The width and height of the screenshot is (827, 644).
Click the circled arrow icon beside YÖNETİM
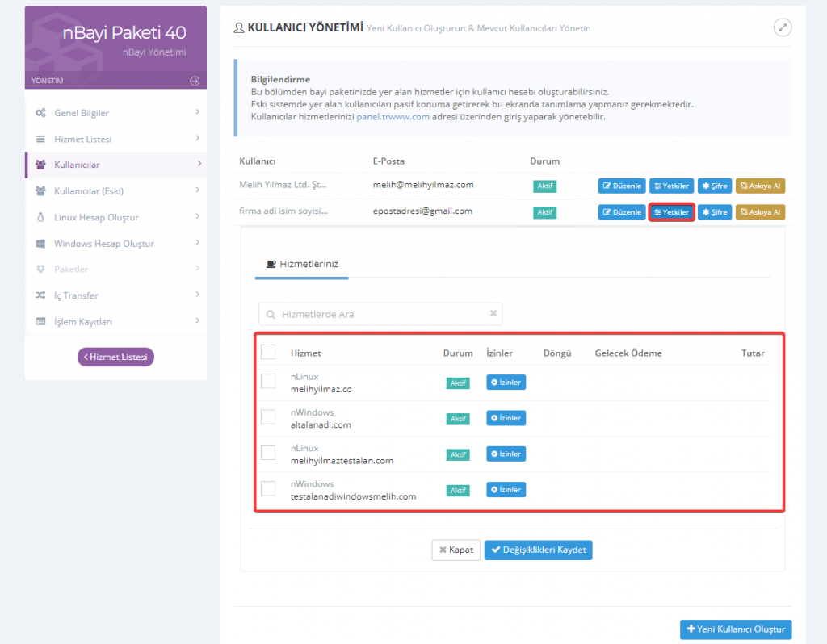click(x=194, y=81)
